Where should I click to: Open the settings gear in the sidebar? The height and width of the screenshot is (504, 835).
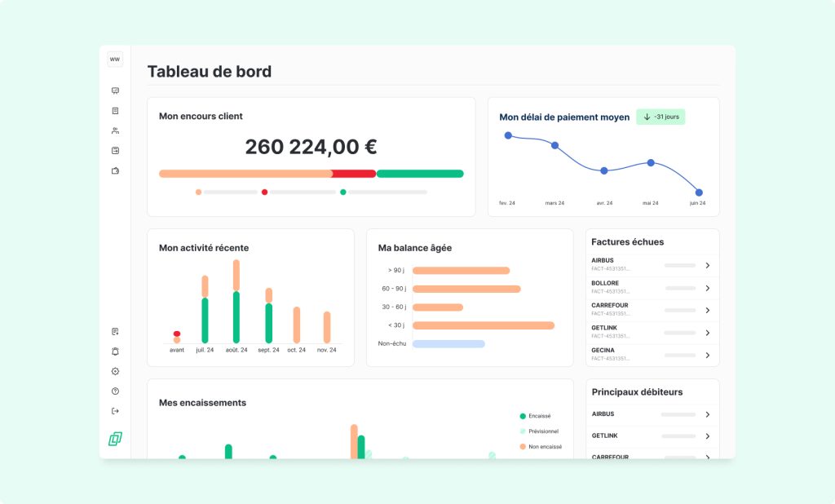(115, 371)
